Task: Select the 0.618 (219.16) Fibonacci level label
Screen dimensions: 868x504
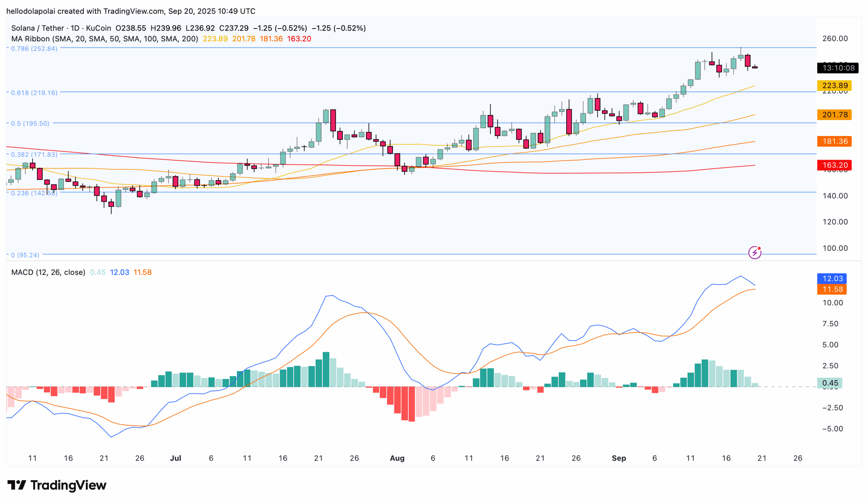Action: coord(34,93)
